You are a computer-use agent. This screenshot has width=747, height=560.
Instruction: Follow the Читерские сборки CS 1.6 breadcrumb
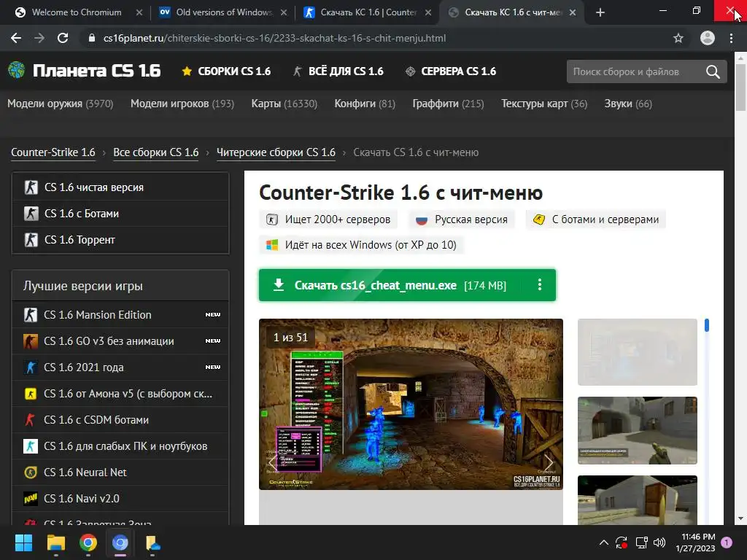(276, 152)
